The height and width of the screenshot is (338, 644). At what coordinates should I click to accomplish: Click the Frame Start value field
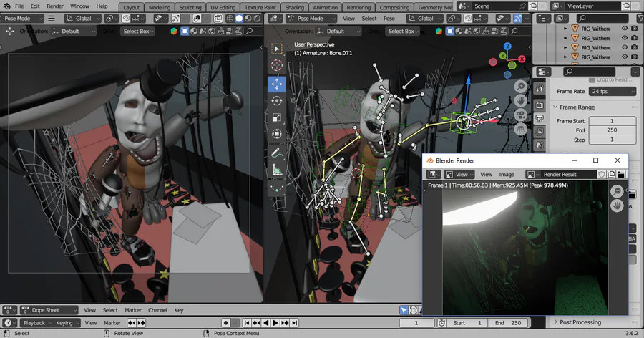click(x=612, y=121)
